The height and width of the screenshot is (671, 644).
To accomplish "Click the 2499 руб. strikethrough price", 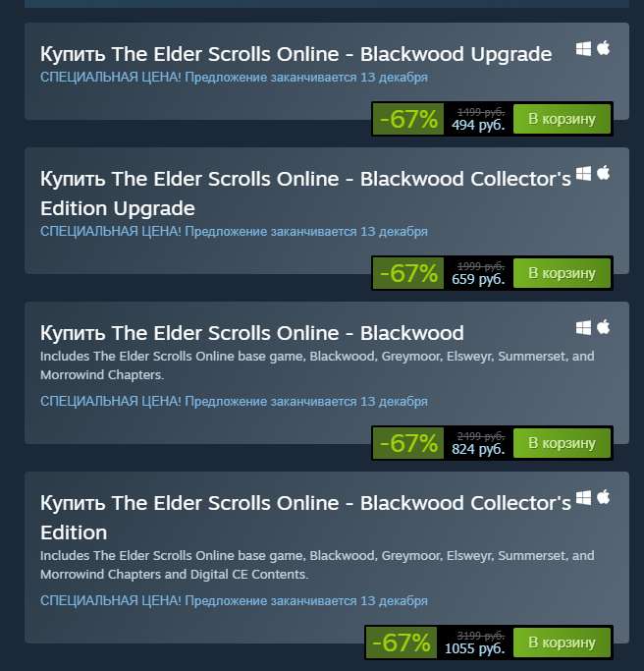I will (x=481, y=436).
